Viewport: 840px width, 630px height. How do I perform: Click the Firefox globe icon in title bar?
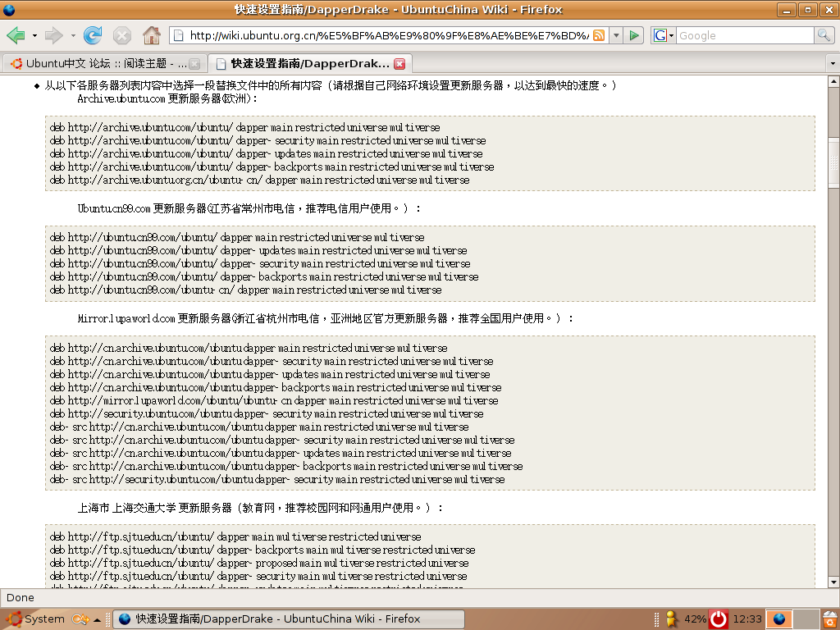(9, 9)
